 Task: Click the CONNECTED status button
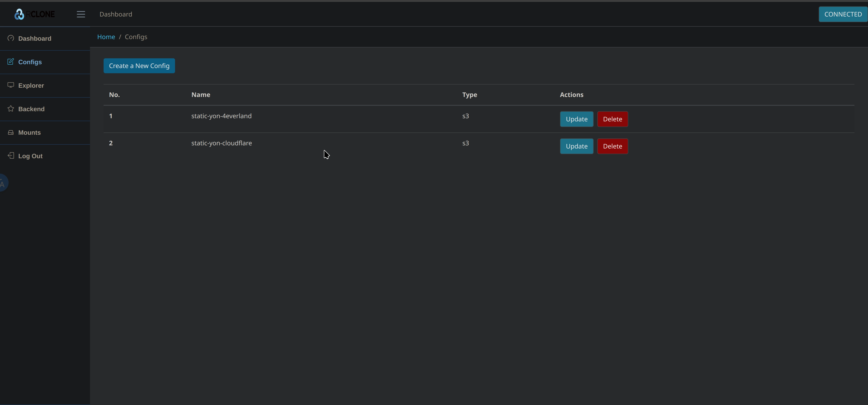tap(843, 14)
